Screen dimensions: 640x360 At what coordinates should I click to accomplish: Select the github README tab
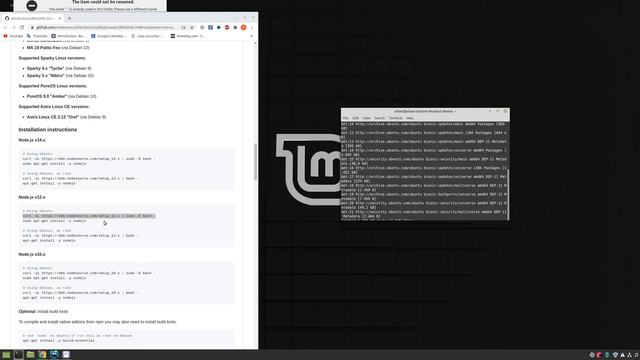pyautogui.click(x=33, y=18)
